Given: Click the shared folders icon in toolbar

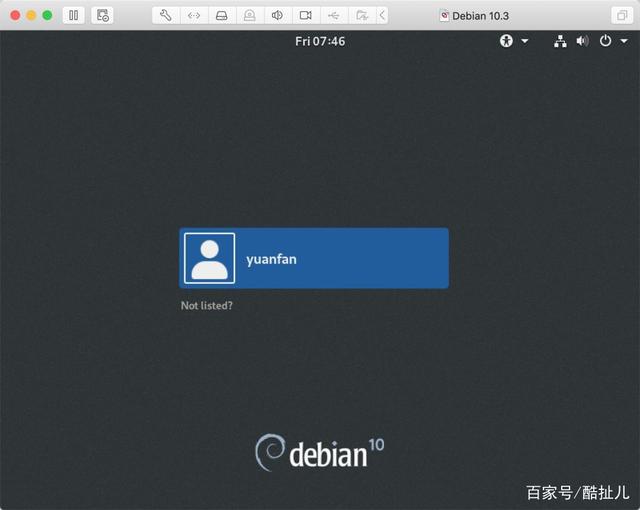Looking at the screenshot, I should 362,16.
